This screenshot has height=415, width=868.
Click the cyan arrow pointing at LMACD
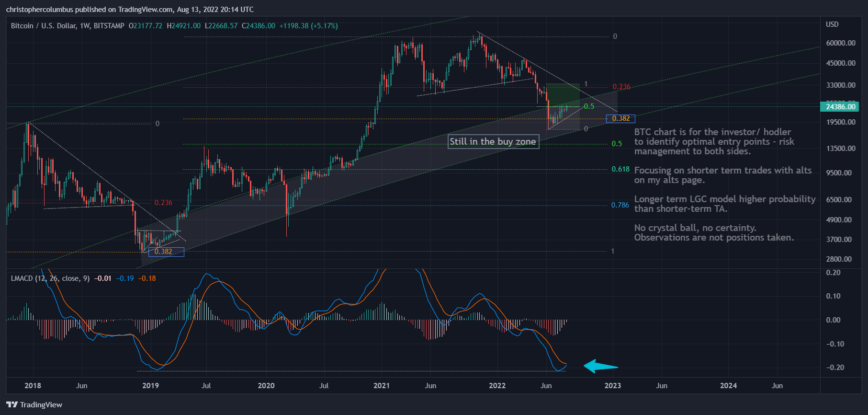[600, 367]
